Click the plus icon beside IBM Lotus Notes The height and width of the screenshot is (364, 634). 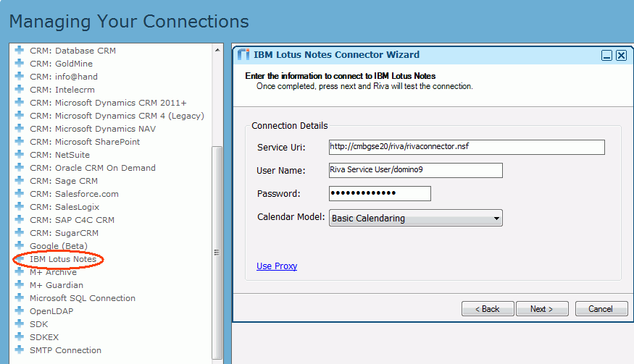coord(20,259)
